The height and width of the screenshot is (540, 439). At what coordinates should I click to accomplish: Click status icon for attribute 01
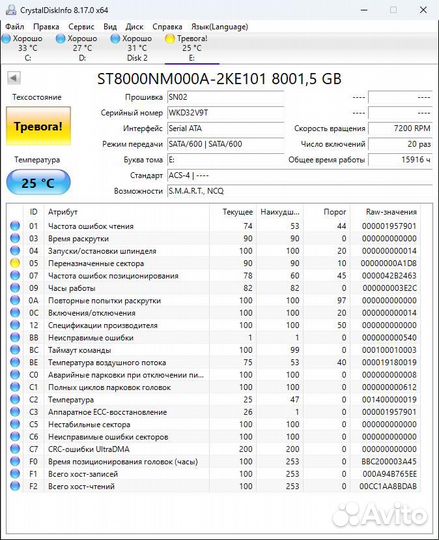[x=15, y=226]
